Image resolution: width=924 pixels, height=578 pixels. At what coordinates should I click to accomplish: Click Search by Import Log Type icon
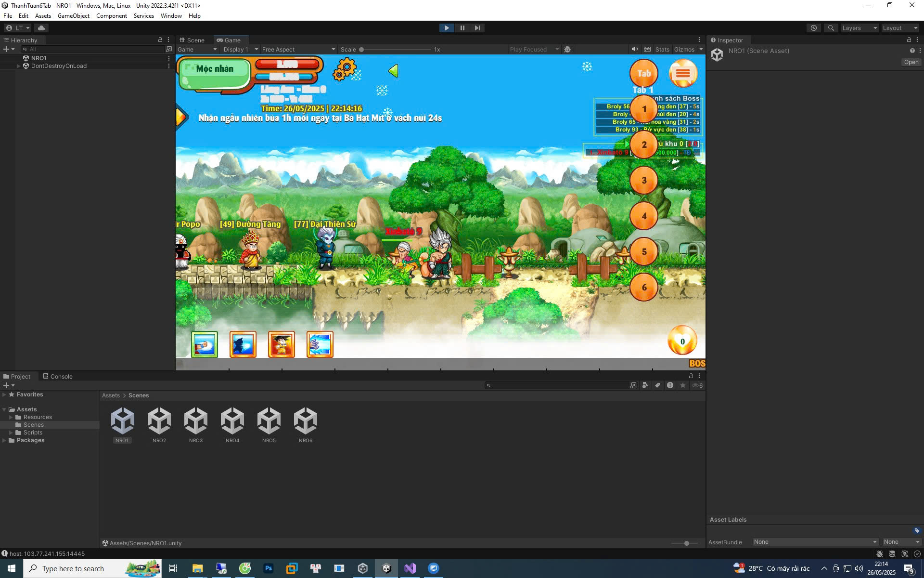pyautogui.click(x=670, y=385)
